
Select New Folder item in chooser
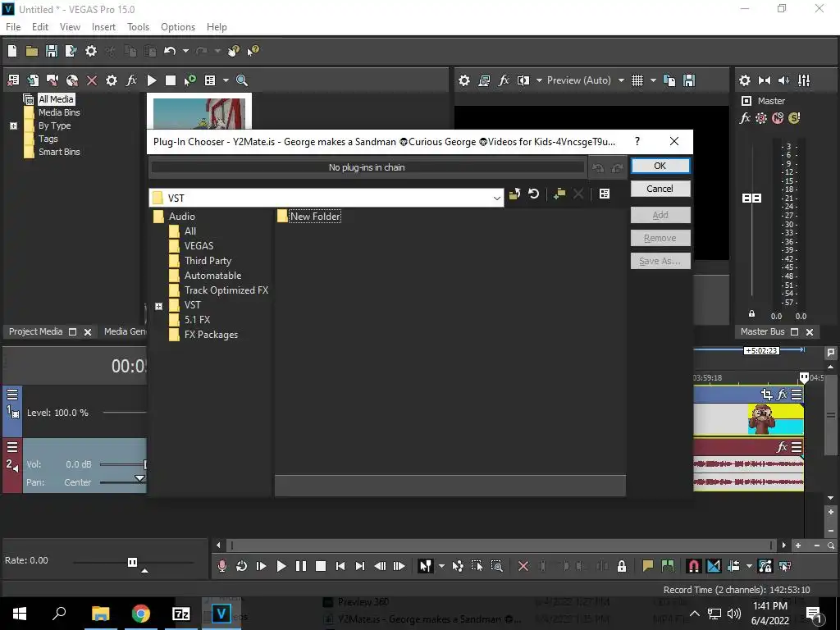coord(309,217)
